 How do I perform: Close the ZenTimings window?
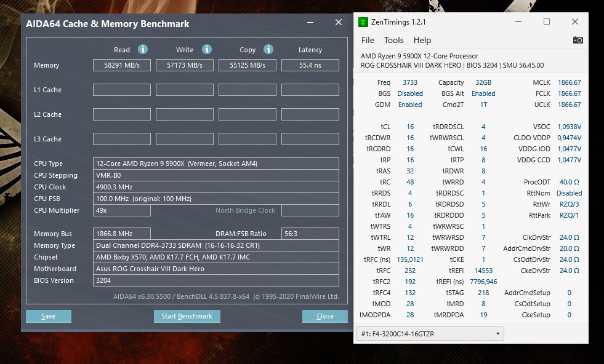pyautogui.click(x=575, y=22)
